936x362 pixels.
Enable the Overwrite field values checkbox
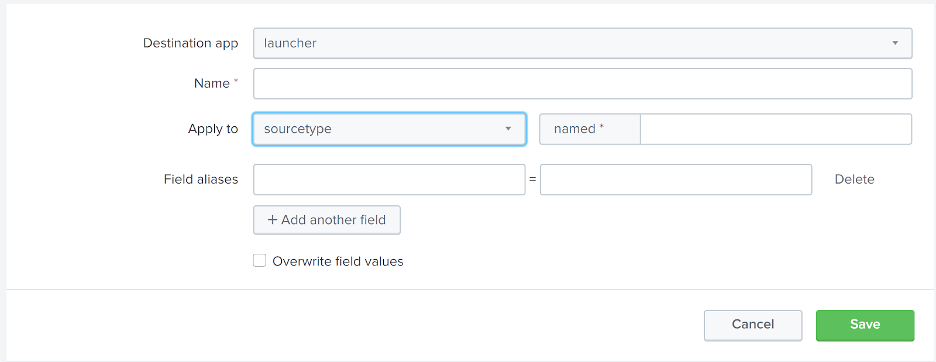(259, 260)
